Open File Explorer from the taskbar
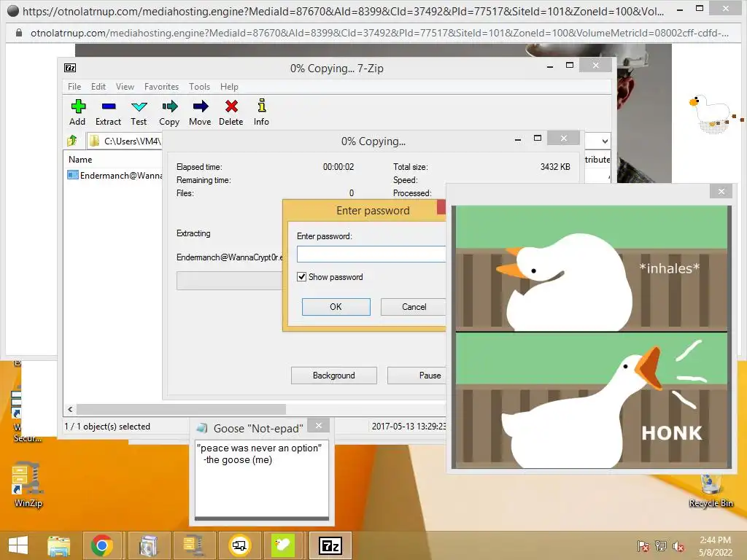The image size is (747, 560). click(x=58, y=545)
